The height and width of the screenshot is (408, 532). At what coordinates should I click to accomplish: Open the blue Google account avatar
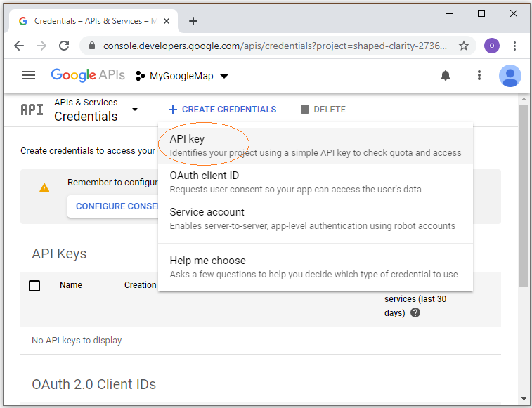510,76
